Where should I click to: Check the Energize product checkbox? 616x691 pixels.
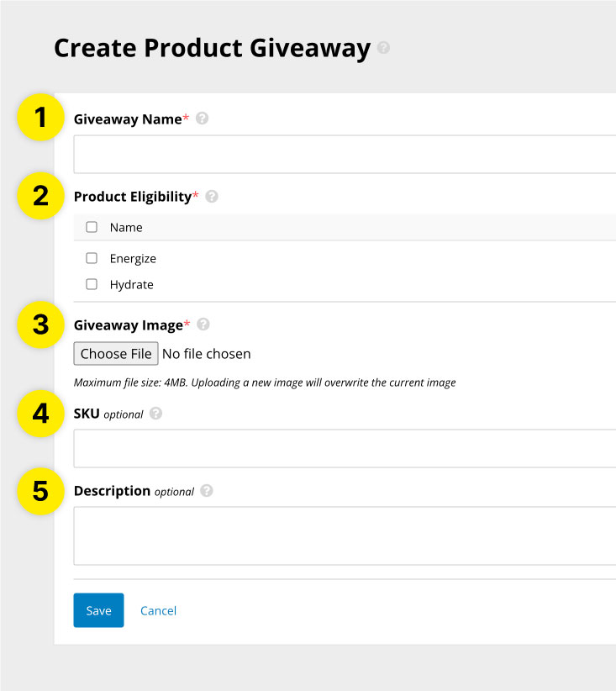click(x=92, y=258)
